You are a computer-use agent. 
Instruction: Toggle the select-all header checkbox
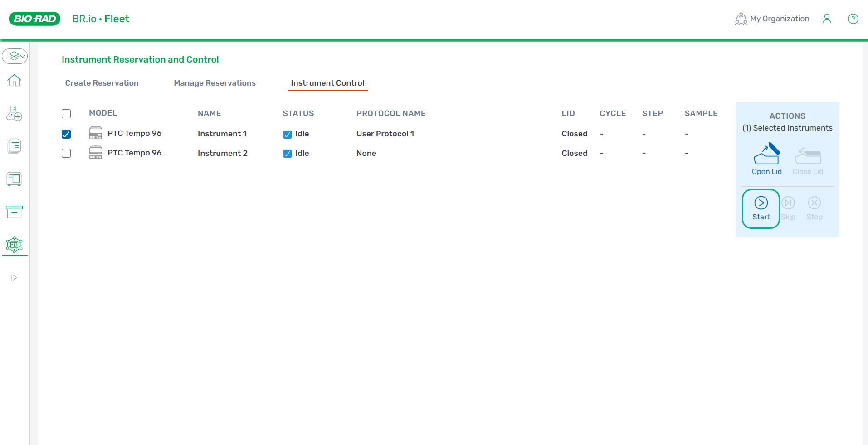pos(66,113)
